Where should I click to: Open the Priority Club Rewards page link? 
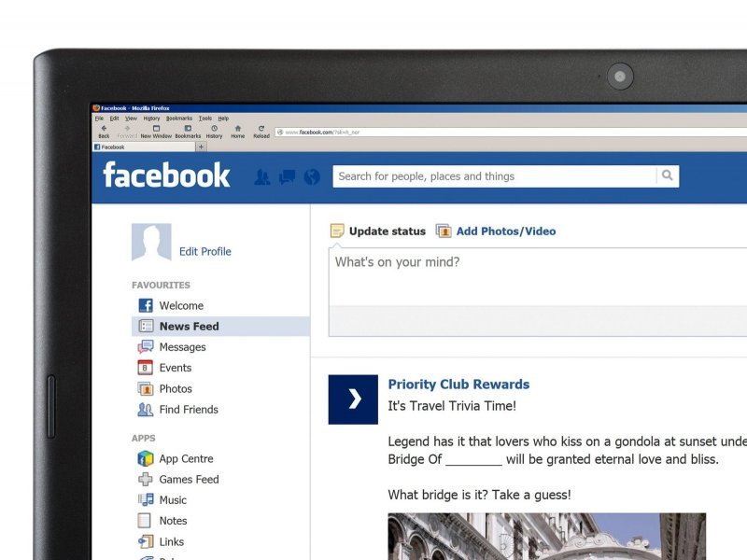click(x=458, y=385)
